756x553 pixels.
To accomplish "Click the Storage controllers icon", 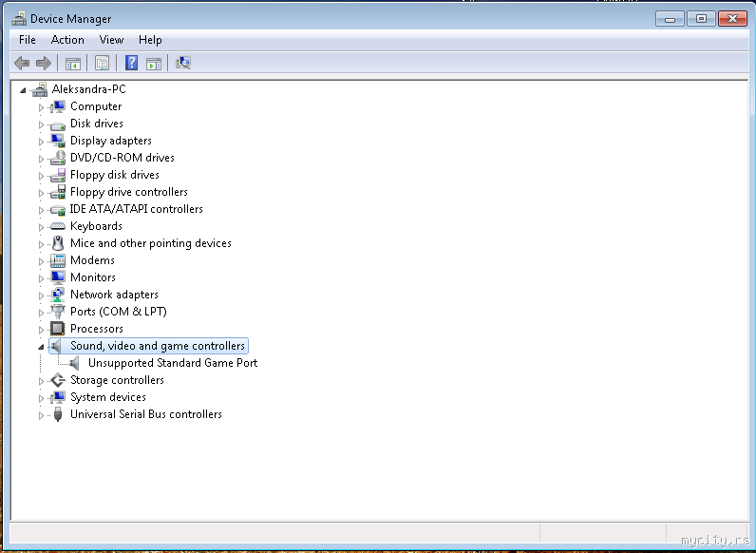I will [58, 380].
